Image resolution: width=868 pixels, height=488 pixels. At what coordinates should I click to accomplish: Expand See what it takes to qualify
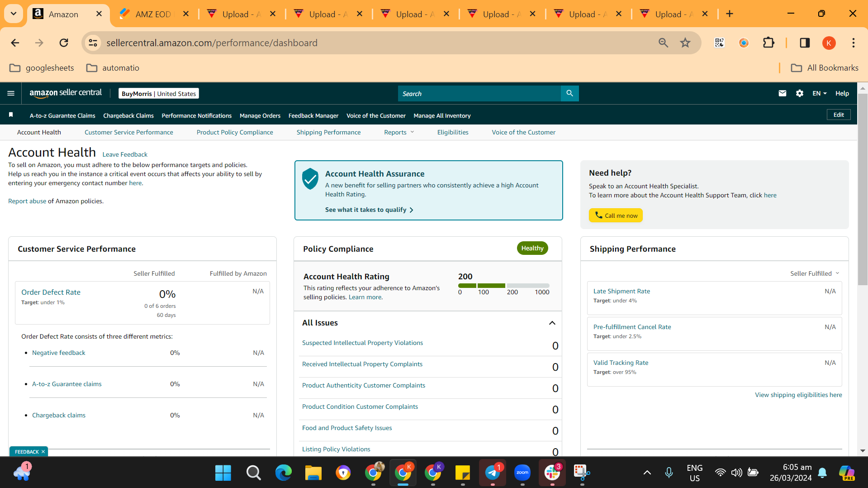click(369, 210)
